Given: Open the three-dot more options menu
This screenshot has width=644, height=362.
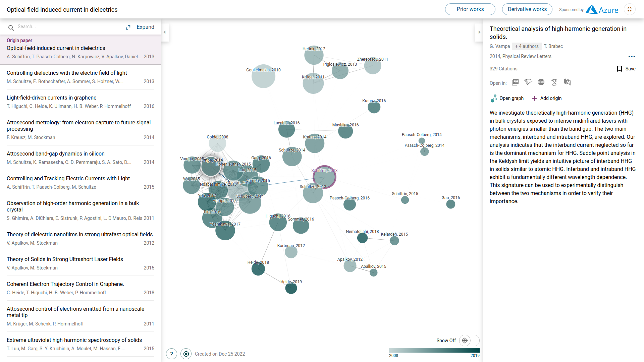Looking at the screenshot, I should click(x=632, y=57).
